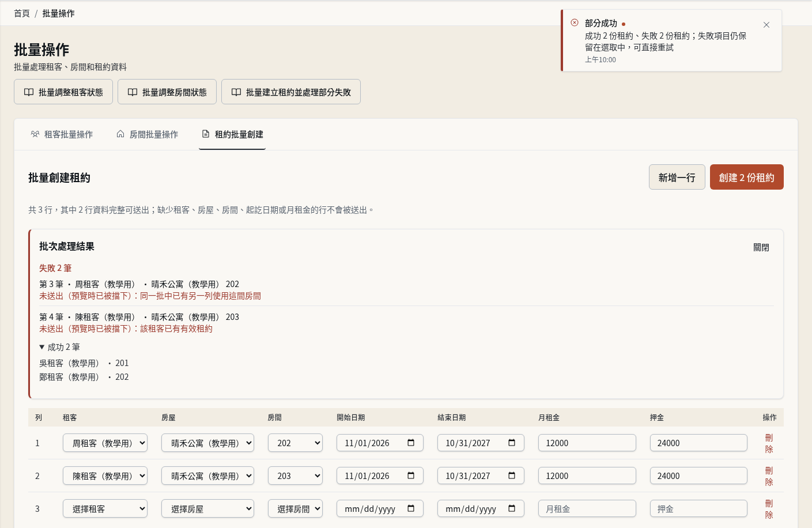Open the 批量調整房間狀態 guide
The image size is (812, 528).
(x=167, y=92)
